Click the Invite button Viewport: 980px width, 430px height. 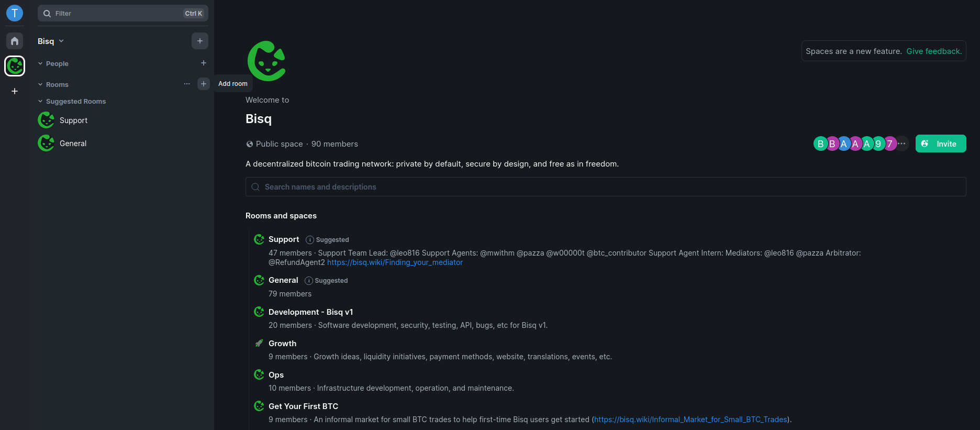(940, 144)
